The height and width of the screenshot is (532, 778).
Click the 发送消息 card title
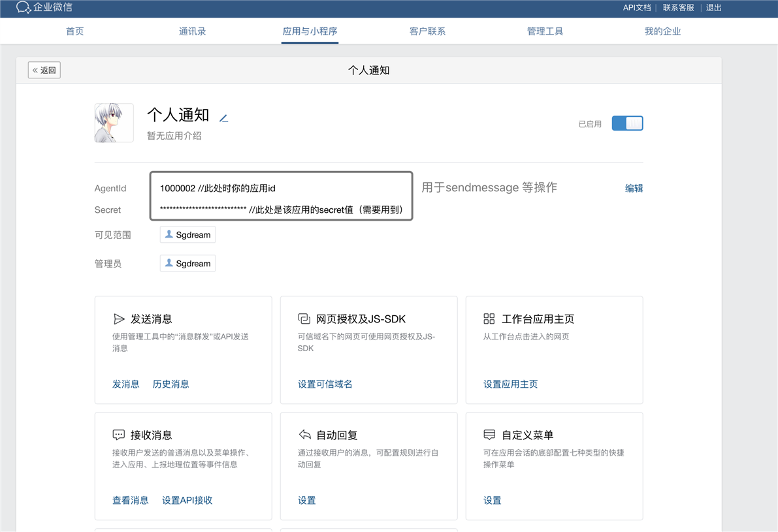152,319
